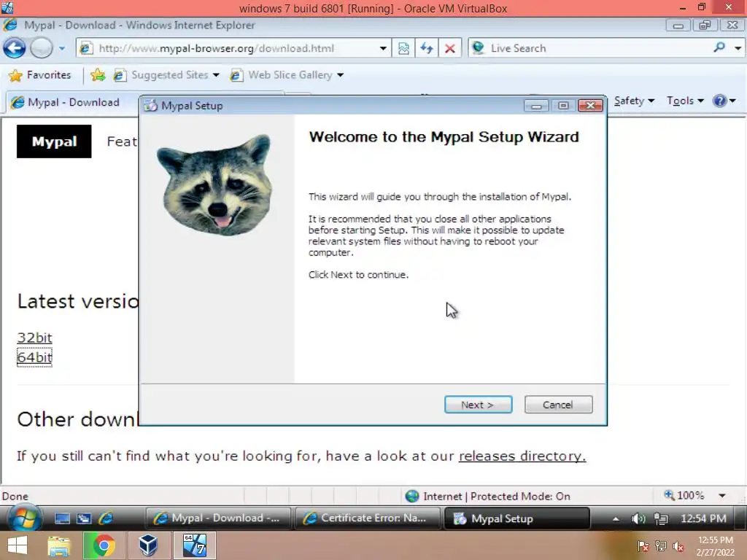Minimize the Mypal Setup dialog

click(536, 106)
